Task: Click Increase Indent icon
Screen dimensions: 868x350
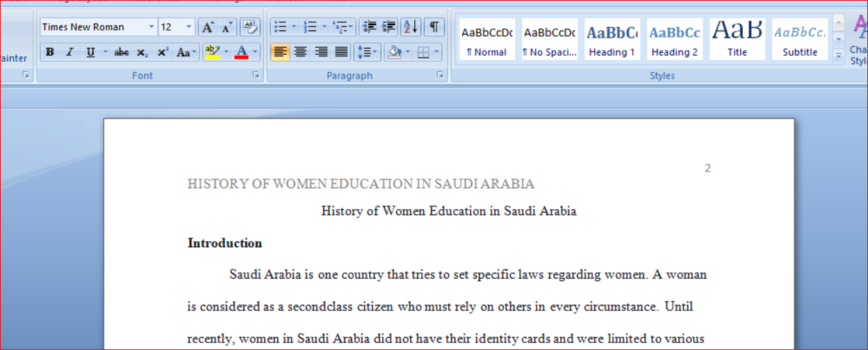Action: (x=388, y=27)
